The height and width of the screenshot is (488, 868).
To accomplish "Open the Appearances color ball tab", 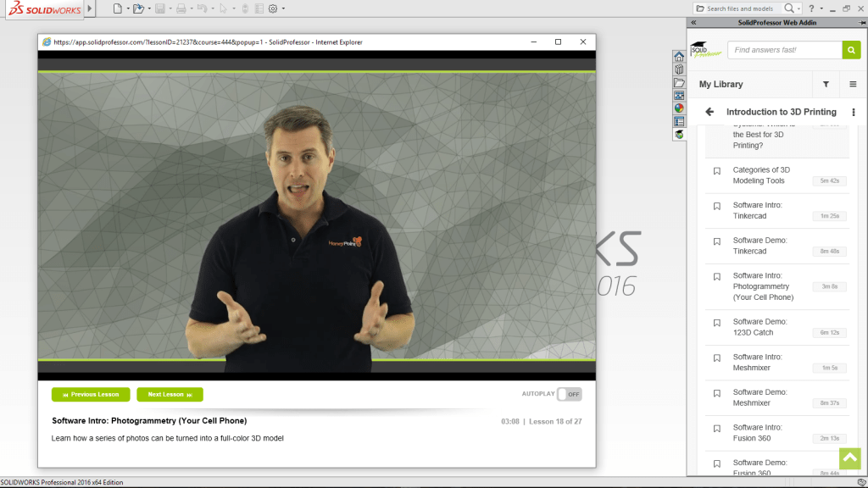I will pos(679,108).
